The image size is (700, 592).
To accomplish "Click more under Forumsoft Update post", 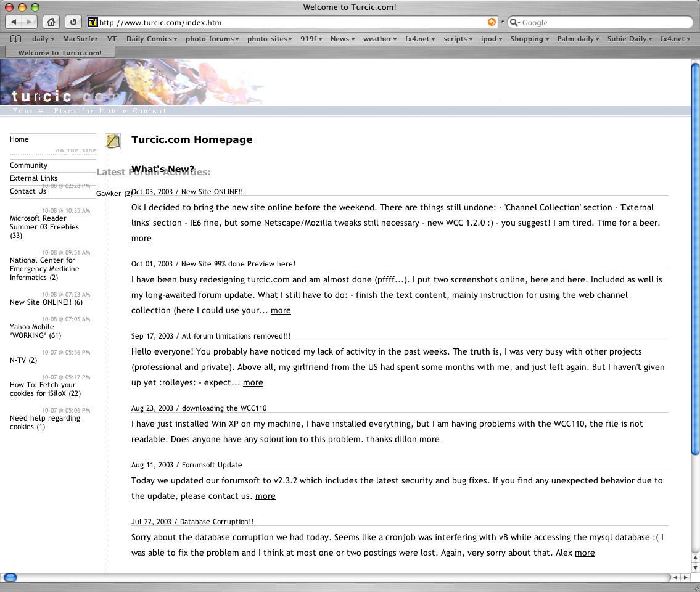I will point(265,496).
